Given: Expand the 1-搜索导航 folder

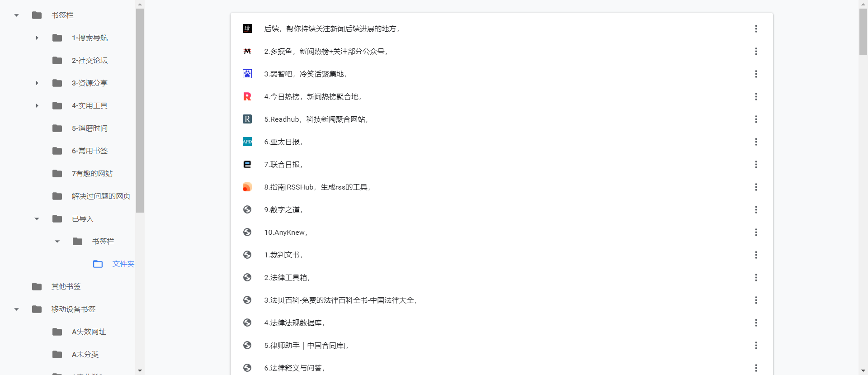Looking at the screenshot, I should [x=37, y=38].
